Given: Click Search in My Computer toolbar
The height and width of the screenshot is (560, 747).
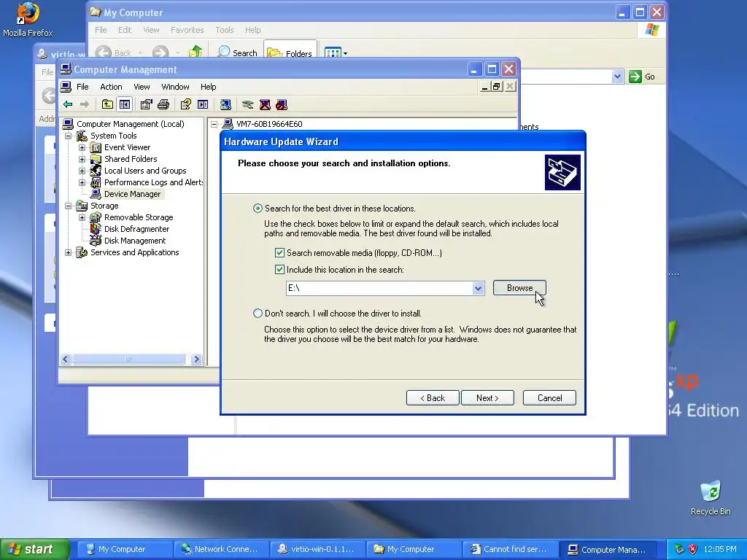Looking at the screenshot, I should pyautogui.click(x=237, y=52).
